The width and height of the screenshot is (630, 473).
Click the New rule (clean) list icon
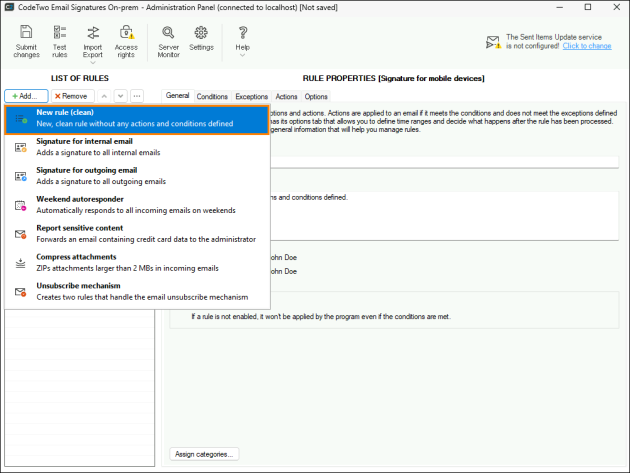pyautogui.click(x=21, y=119)
